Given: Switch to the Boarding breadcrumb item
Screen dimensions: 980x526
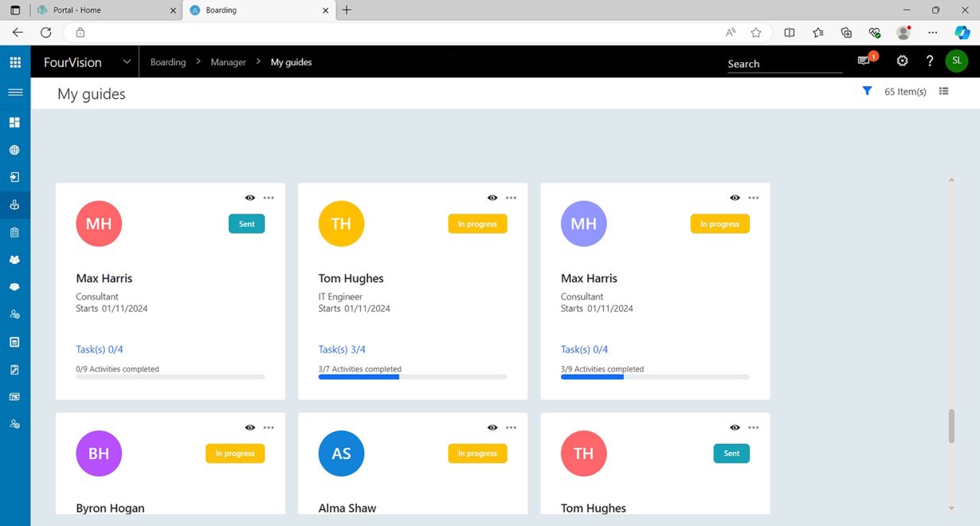Looking at the screenshot, I should (167, 61).
